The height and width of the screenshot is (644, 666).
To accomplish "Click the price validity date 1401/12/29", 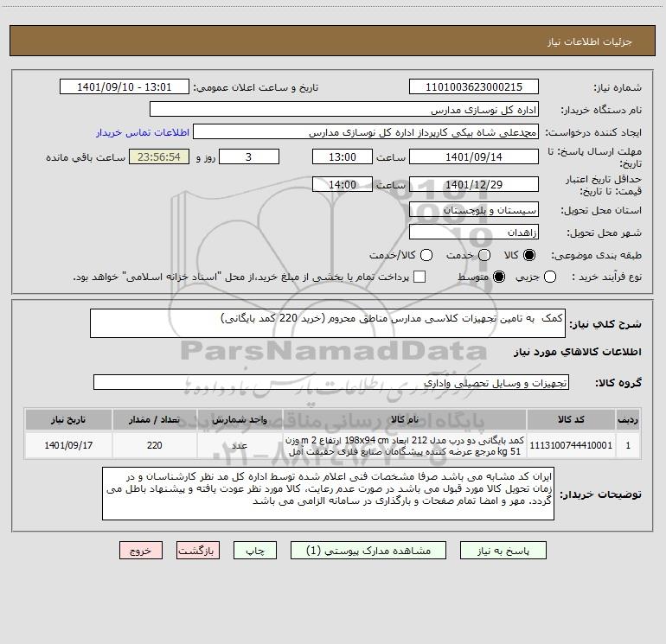I will tap(474, 184).
